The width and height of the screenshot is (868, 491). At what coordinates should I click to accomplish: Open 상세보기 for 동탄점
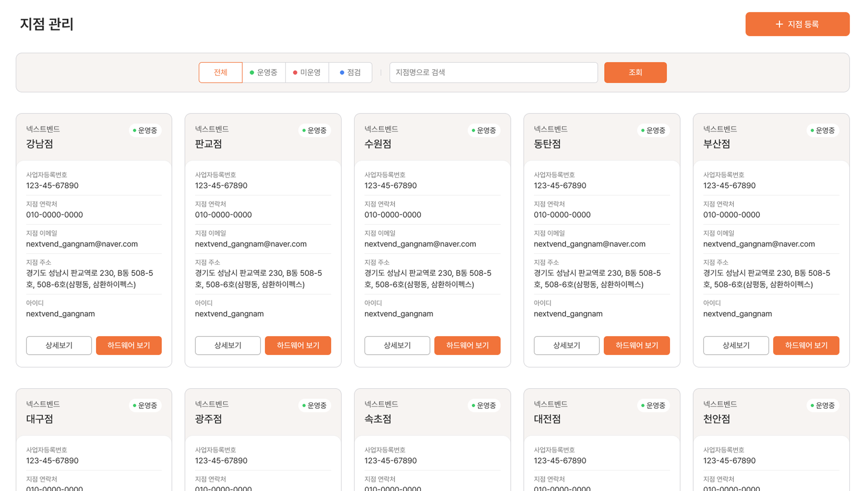(x=566, y=345)
